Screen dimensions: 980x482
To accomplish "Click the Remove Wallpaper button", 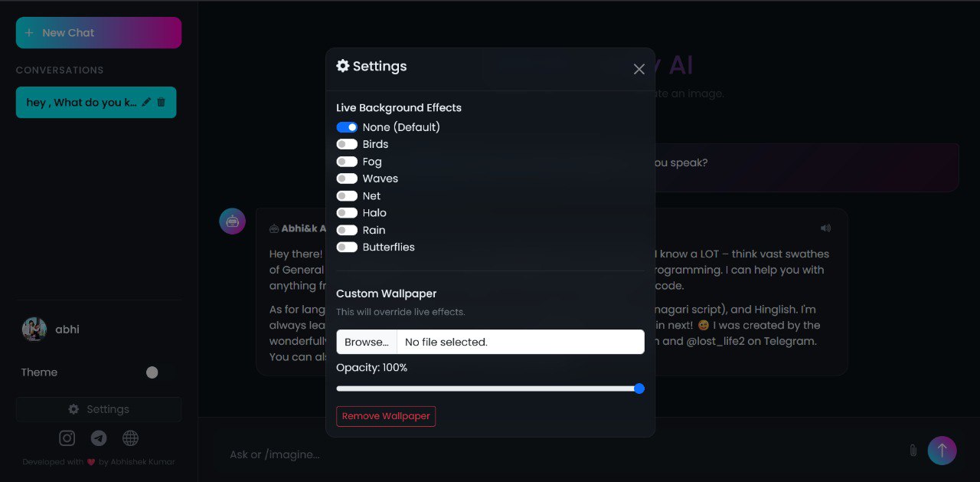I will coord(386,416).
